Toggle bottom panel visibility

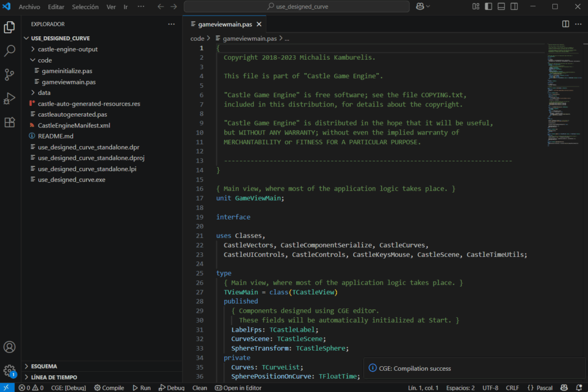[501, 6]
